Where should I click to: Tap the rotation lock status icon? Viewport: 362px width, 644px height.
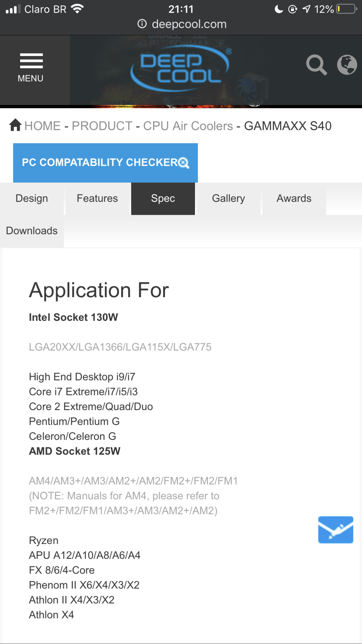coord(293,9)
